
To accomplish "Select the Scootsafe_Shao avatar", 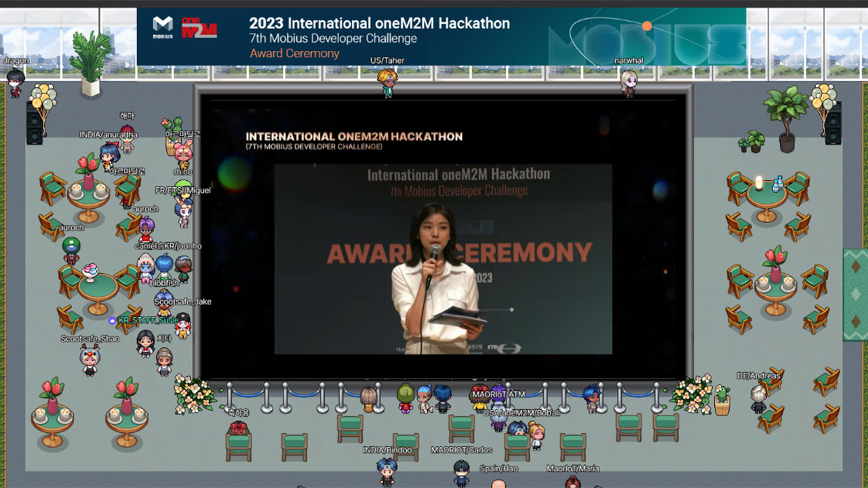I will tap(90, 359).
